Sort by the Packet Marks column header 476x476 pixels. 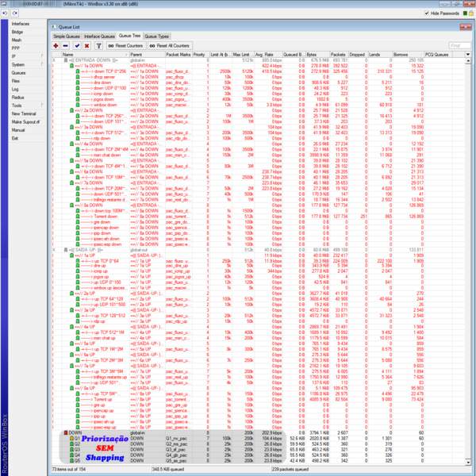point(178,55)
